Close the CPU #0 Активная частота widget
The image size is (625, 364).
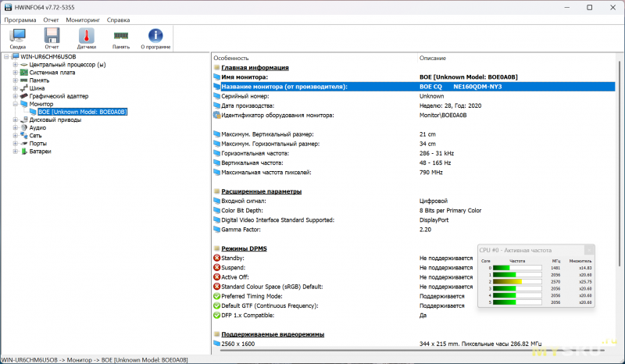tap(589, 251)
